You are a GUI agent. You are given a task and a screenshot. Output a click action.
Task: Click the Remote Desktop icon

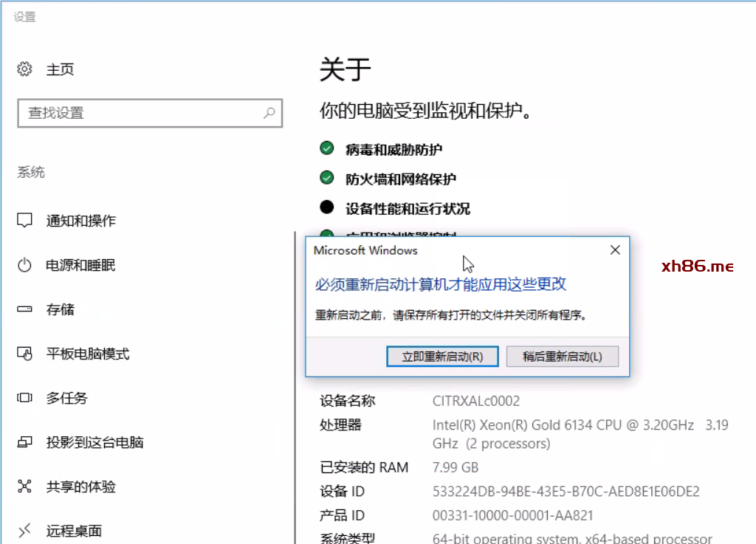[x=24, y=530]
